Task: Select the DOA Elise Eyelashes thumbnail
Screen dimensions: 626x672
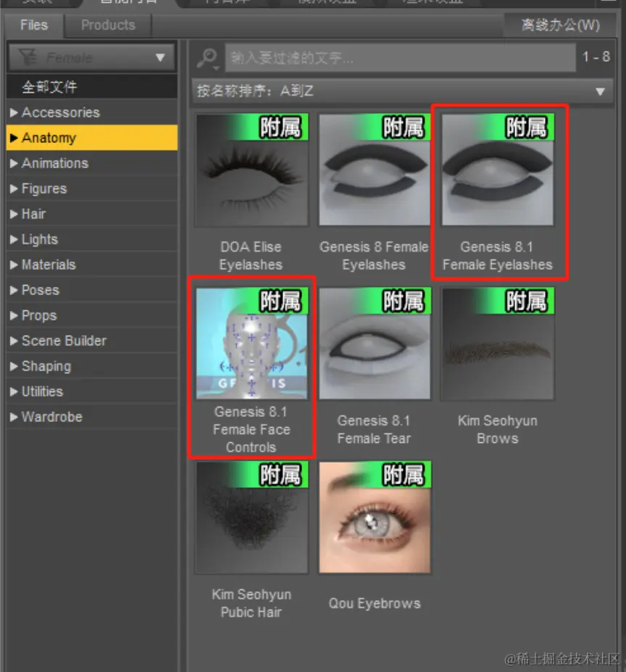Action: [x=251, y=170]
